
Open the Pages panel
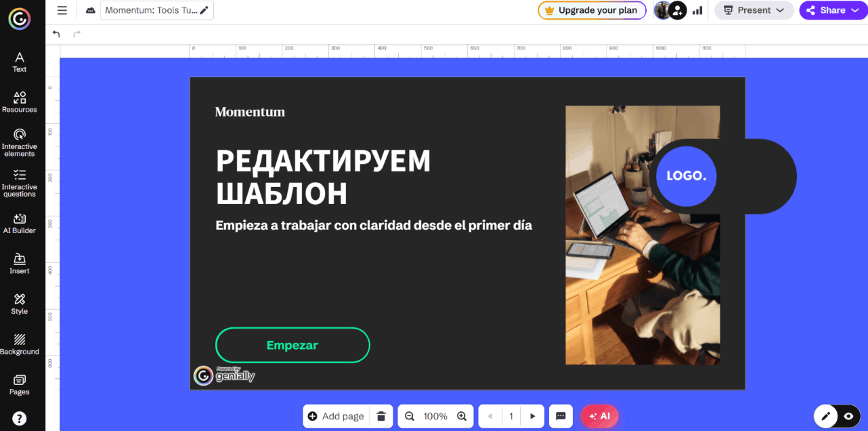click(20, 384)
